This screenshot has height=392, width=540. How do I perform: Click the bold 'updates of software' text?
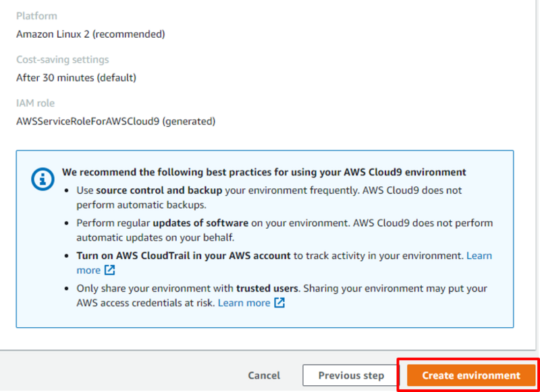pos(200,223)
